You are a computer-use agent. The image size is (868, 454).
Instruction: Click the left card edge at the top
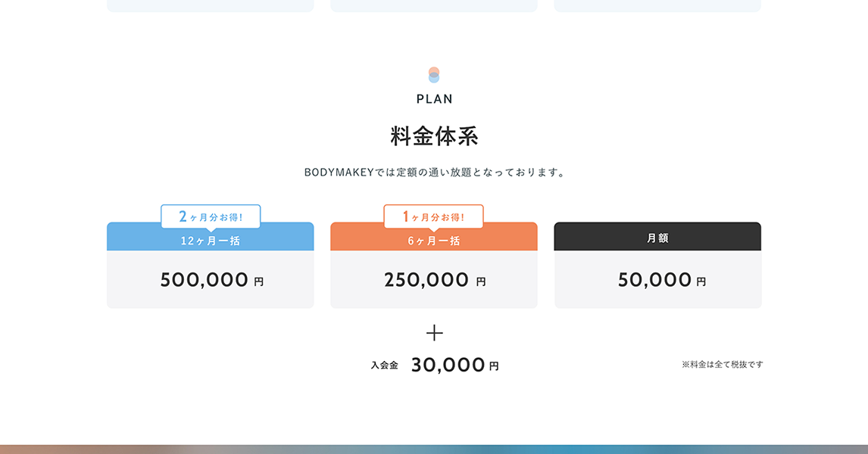coord(211,6)
